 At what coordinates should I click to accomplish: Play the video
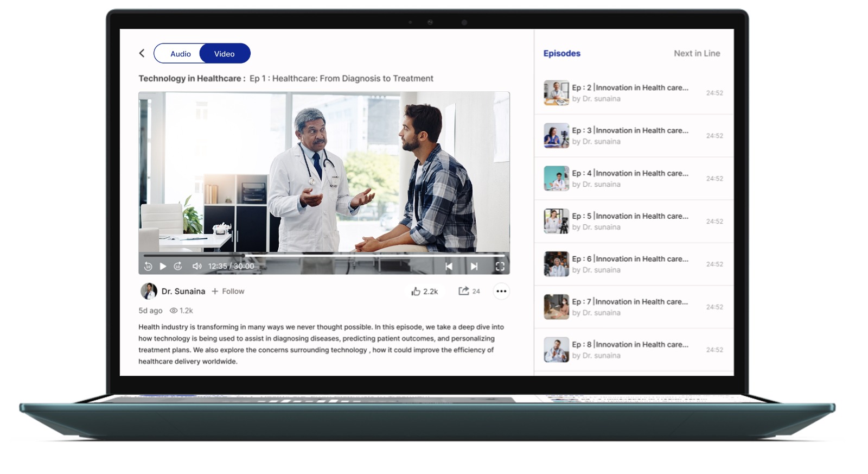pyautogui.click(x=163, y=266)
